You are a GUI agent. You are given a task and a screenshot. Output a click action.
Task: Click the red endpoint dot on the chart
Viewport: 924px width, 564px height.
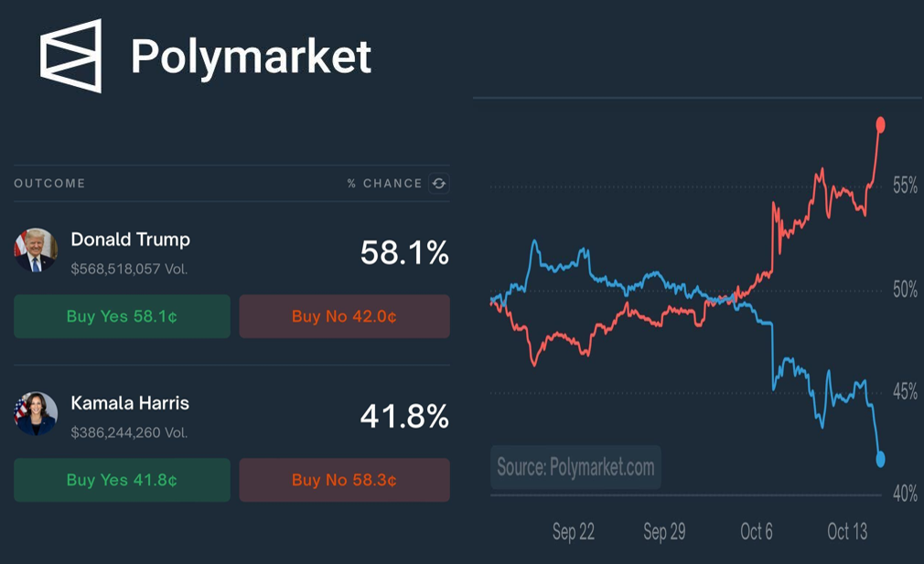(x=880, y=124)
